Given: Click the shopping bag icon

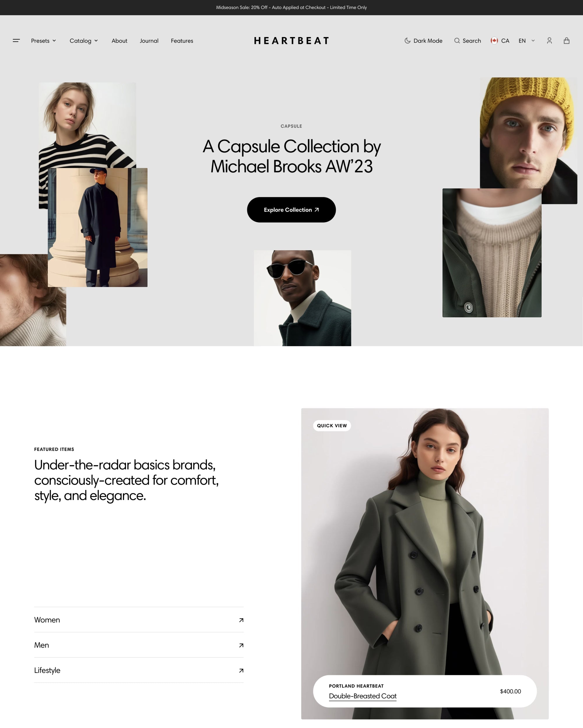Looking at the screenshot, I should click(x=566, y=41).
